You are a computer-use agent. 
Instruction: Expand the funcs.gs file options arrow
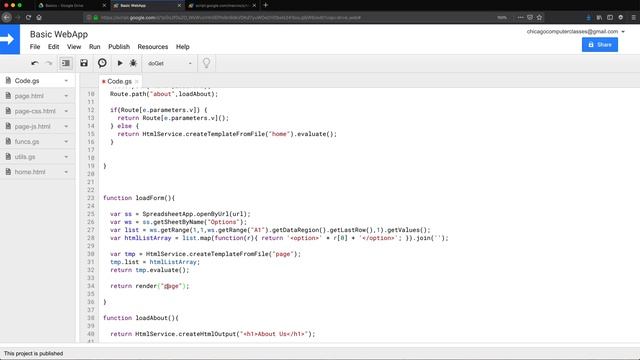(66, 142)
